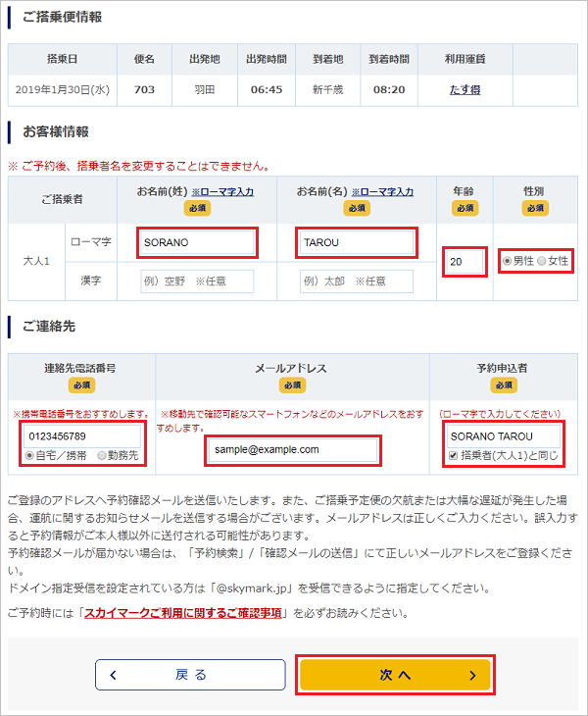Screen dimensions: 588x716
Task: Open the たす得 fare link
Action: click(465, 89)
